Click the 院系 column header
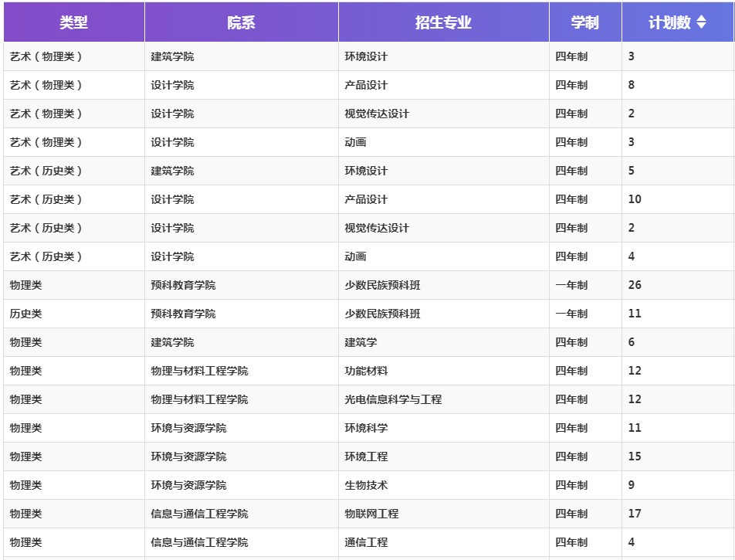This screenshot has width=735, height=560. click(241, 22)
